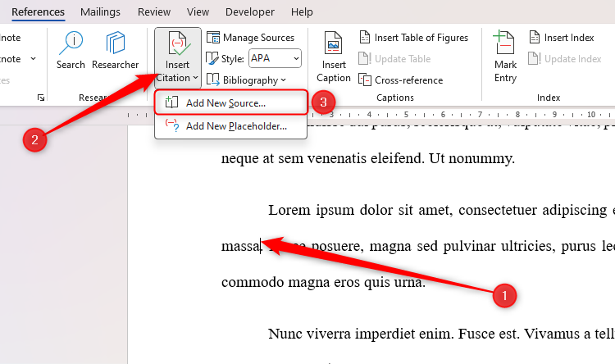The height and width of the screenshot is (364, 615).
Task: Click the Captions group label
Action: (395, 98)
